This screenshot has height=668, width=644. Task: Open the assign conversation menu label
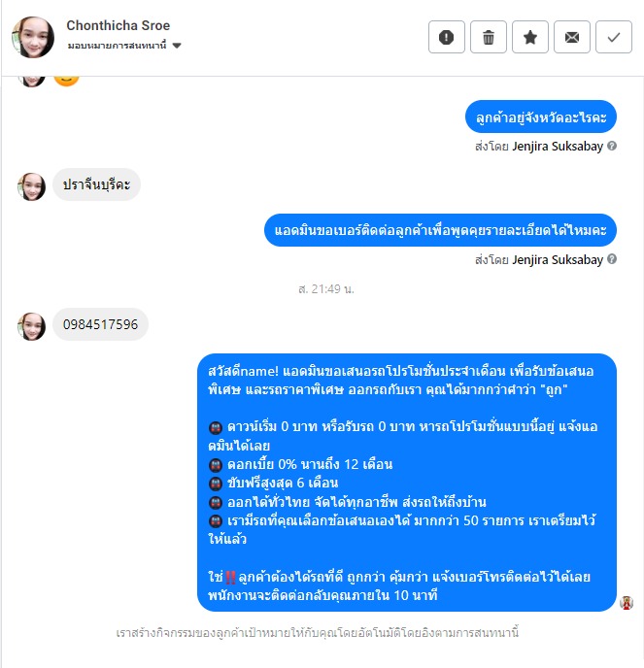pos(117,46)
